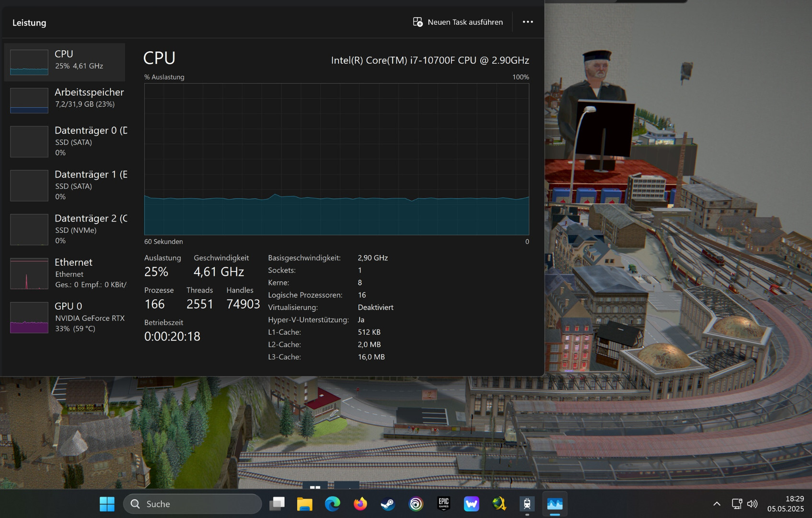Click the Leistung page heading

coord(29,23)
